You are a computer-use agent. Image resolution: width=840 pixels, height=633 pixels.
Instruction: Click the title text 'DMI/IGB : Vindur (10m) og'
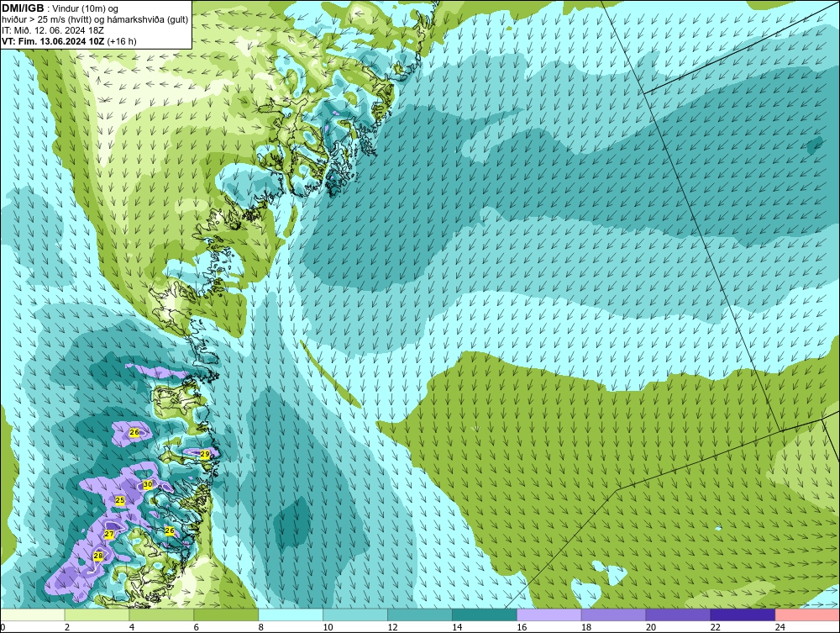tap(60, 8)
